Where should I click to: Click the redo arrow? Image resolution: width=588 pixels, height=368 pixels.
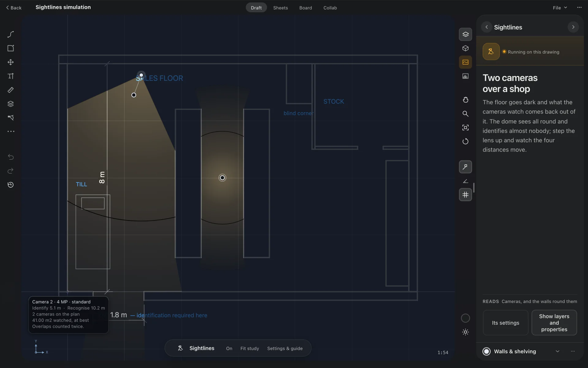pyautogui.click(x=11, y=171)
